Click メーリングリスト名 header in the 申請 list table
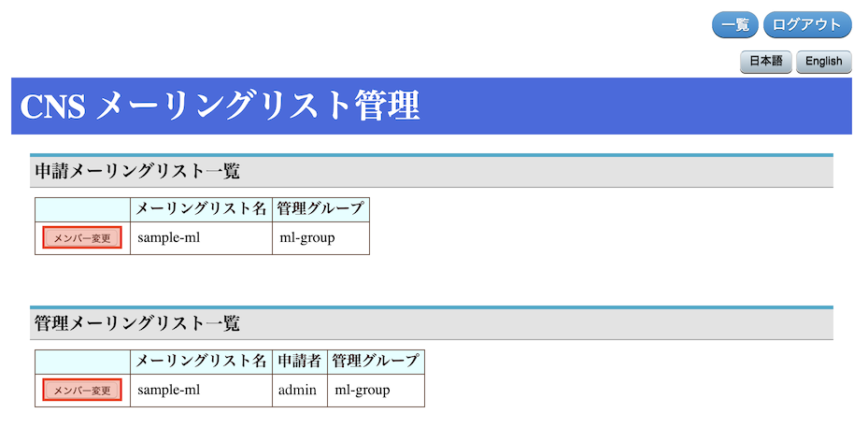The height and width of the screenshot is (427, 868). 202,209
